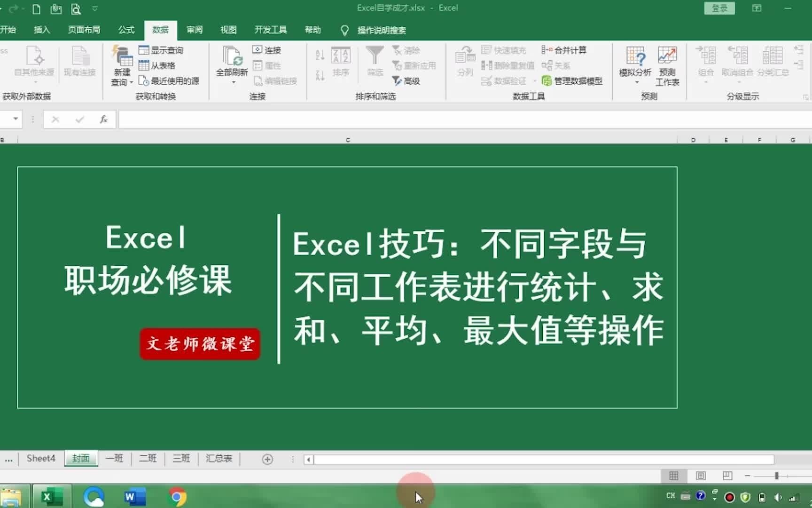Open Ungroup (取消组合) dropdown
The image size is (812, 508).
pos(737,65)
